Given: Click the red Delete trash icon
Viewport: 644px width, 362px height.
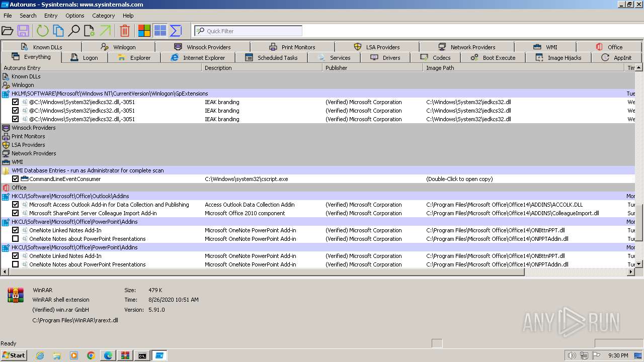Looking at the screenshot, I should pyautogui.click(x=125, y=31).
